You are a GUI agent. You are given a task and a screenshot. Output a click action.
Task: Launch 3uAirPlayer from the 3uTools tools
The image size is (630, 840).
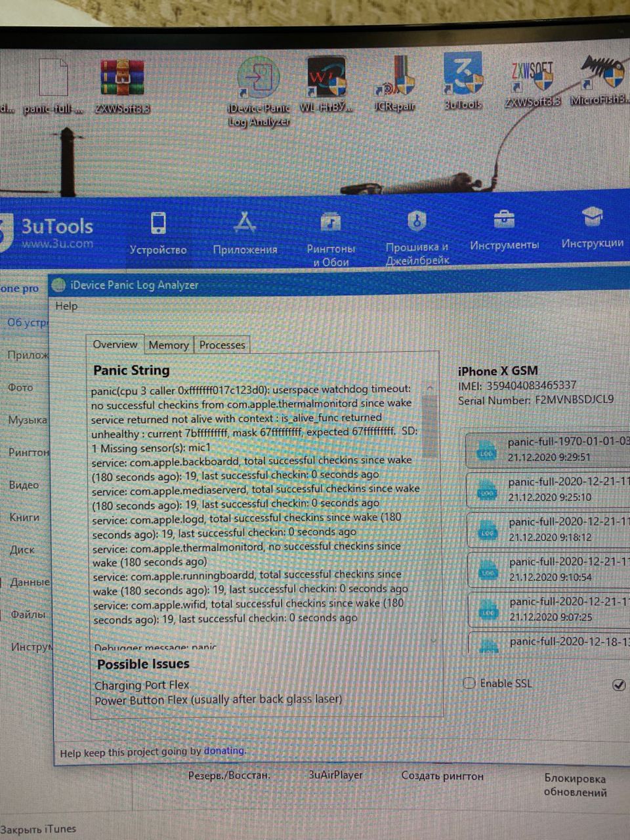coord(335,775)
